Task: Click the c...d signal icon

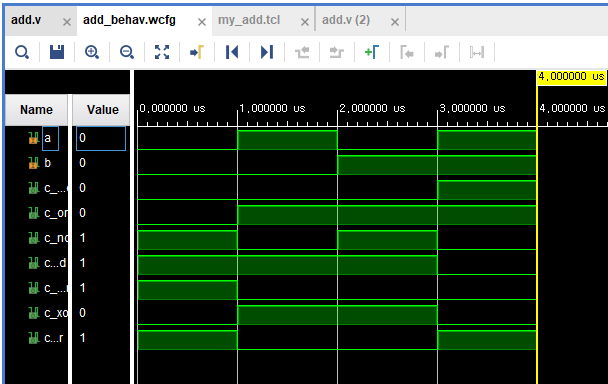Action: point(34,263)
